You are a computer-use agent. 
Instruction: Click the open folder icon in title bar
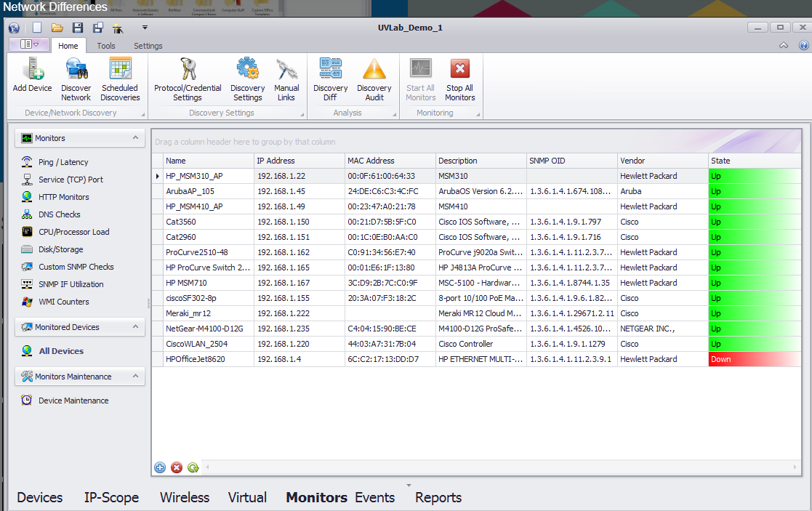tap(57, 28)
